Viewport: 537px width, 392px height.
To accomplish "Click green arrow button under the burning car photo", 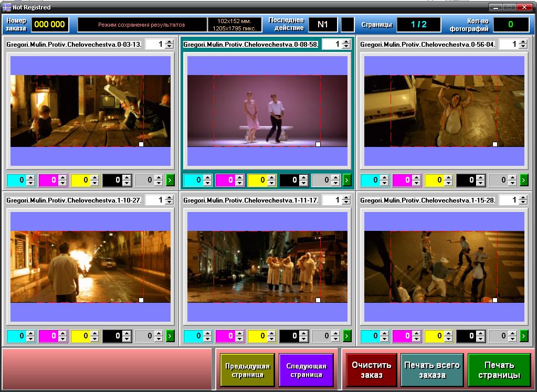I will [x=170, y=336].
